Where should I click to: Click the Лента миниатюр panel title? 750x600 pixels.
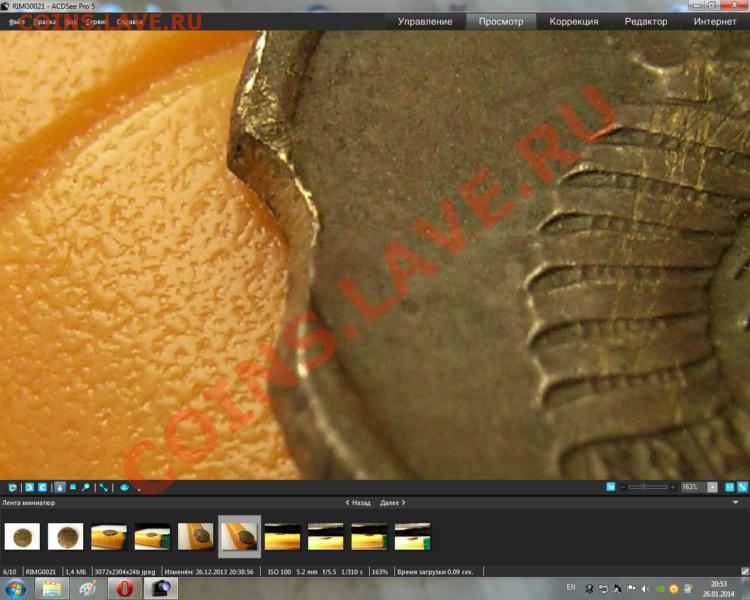click(x=29, y=503)
